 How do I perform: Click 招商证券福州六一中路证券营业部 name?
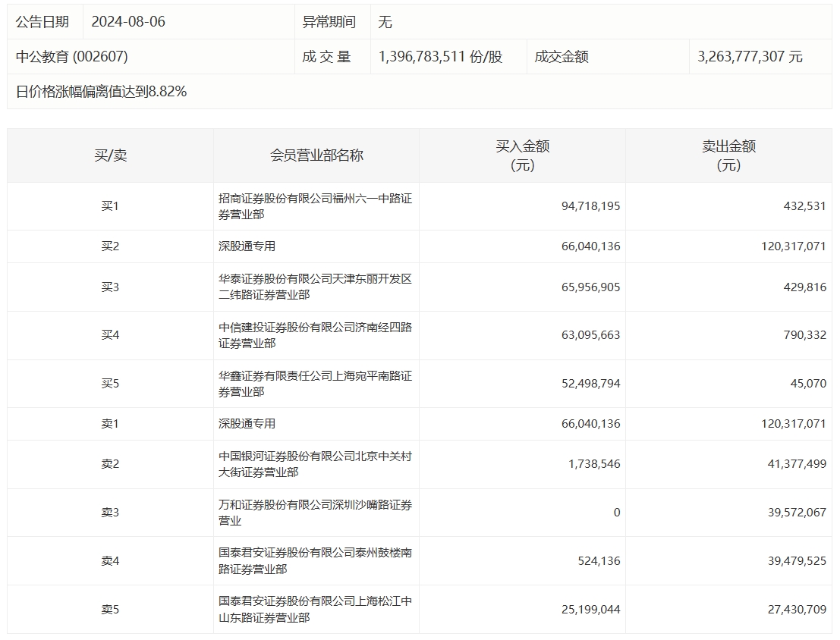tap(315, 206)
